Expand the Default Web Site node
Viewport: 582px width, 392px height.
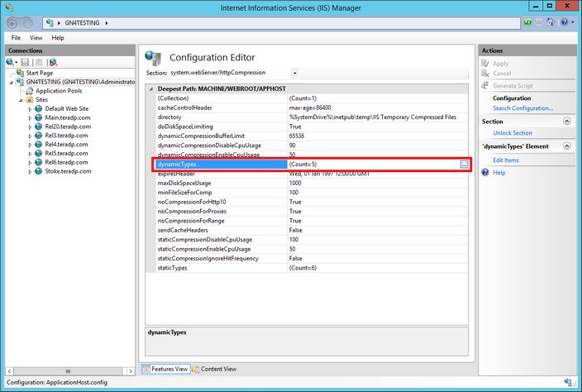30,109
